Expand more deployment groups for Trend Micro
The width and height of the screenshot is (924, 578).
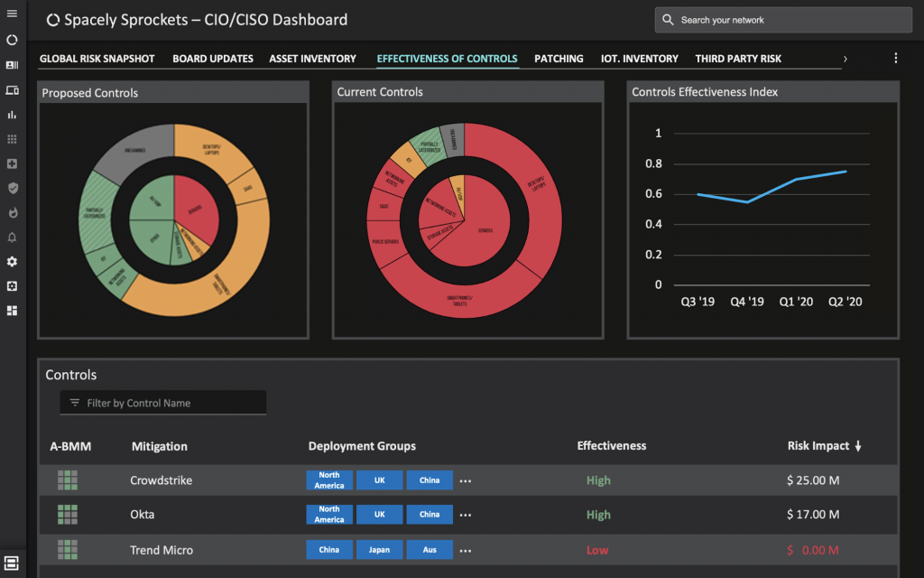coord(466,551)
